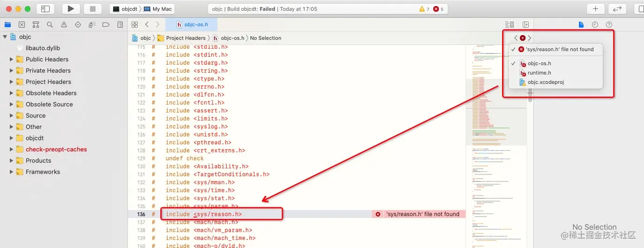Expand the check-preopt-caches group
644x248 pixels.
11,149
